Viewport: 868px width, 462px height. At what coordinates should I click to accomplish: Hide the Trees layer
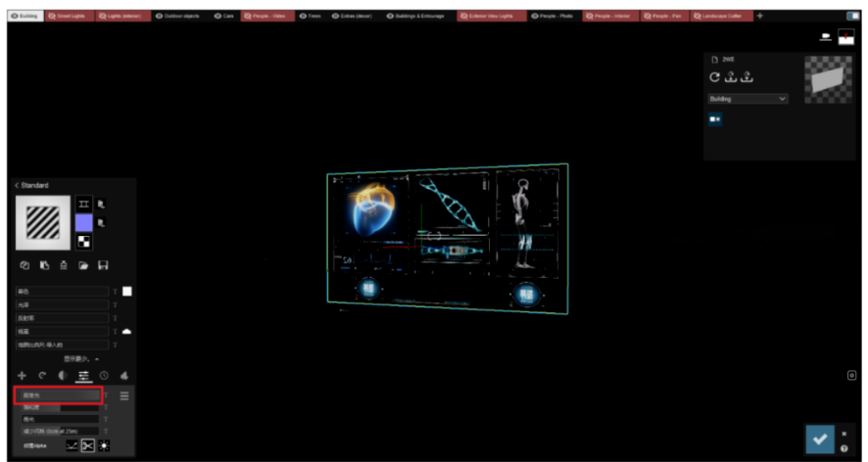pos(304,16)
